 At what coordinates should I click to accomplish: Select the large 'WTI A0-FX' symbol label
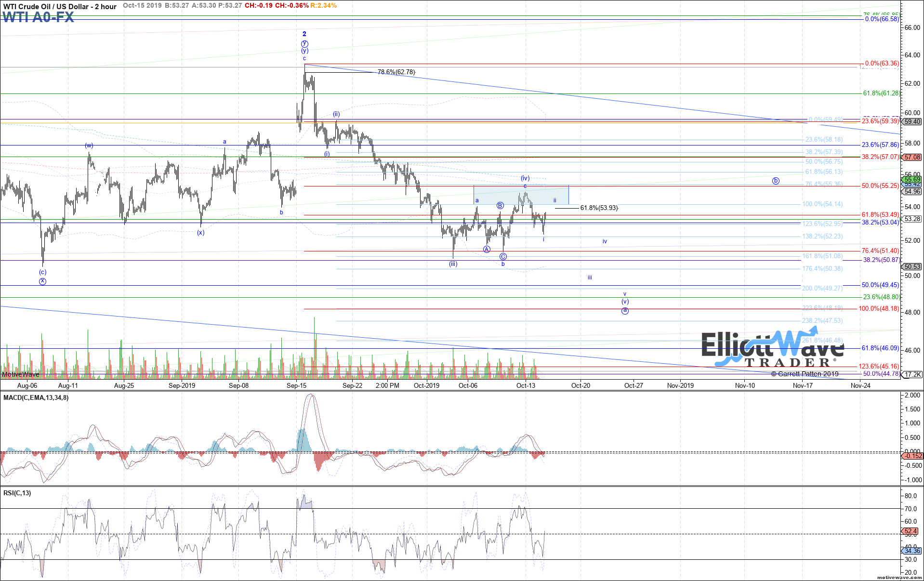point(38,17)
